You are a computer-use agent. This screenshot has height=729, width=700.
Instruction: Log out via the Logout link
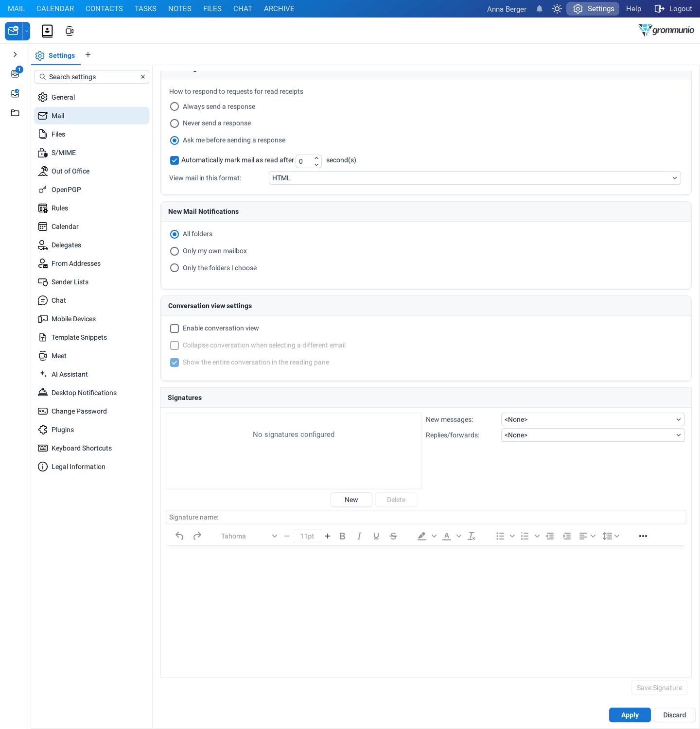[x=673, y=9]
